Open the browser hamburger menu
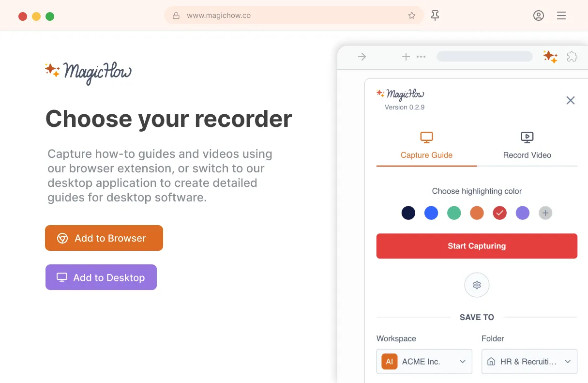The height and width of the screenshot is (383, 588). point(561,15)
